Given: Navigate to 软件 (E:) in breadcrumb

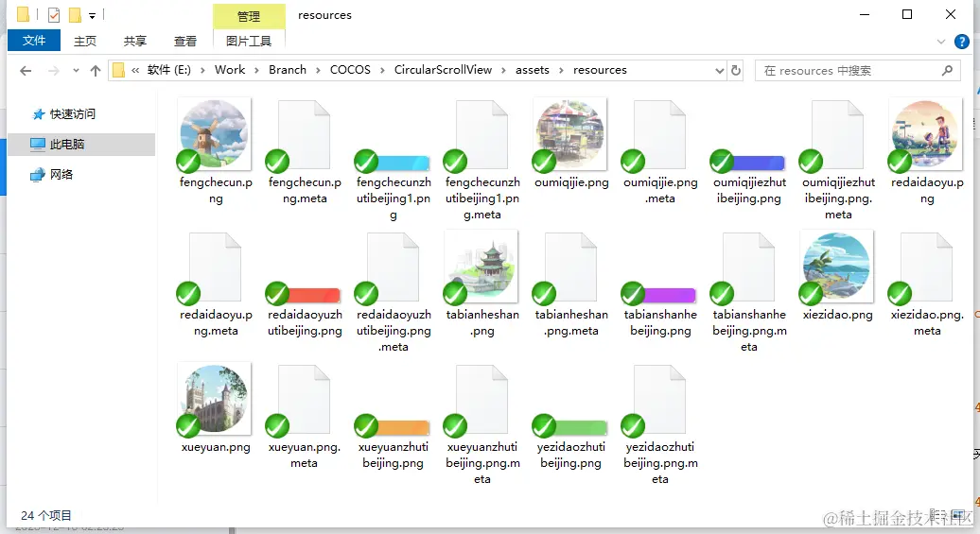Looking at the screenshot, I should pyautogui.click(x=168, y=70).
